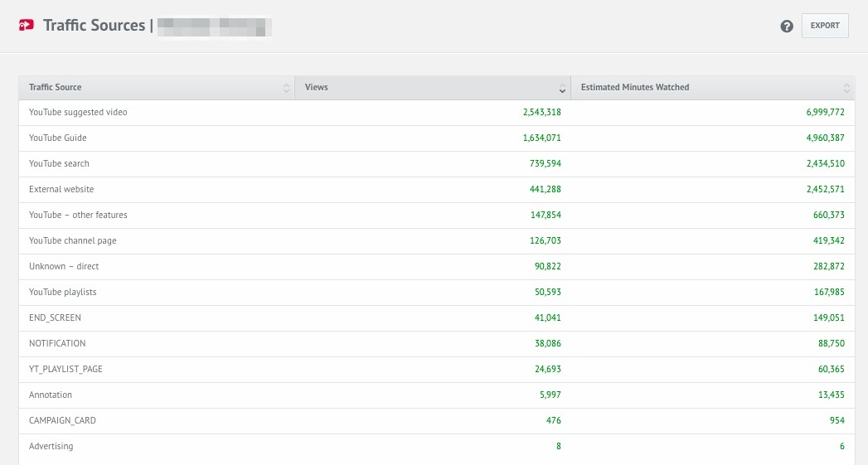868x465 pixels.
Task: Click Estimated Minutes Watched header text
Action: pos(635,87)
